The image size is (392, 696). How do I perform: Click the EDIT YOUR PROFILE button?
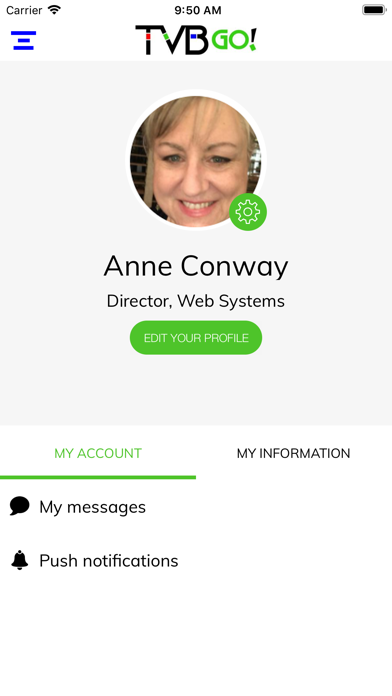tap(196, 338)
